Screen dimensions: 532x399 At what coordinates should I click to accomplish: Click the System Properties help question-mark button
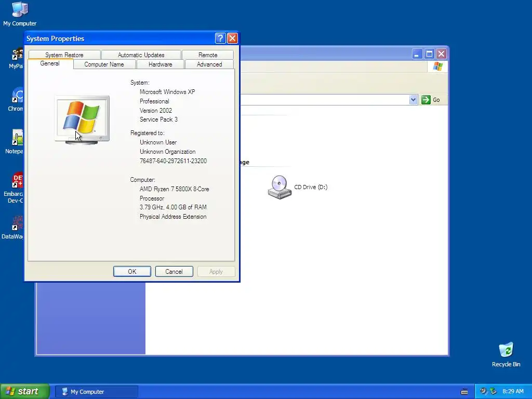tap(220, 38)
